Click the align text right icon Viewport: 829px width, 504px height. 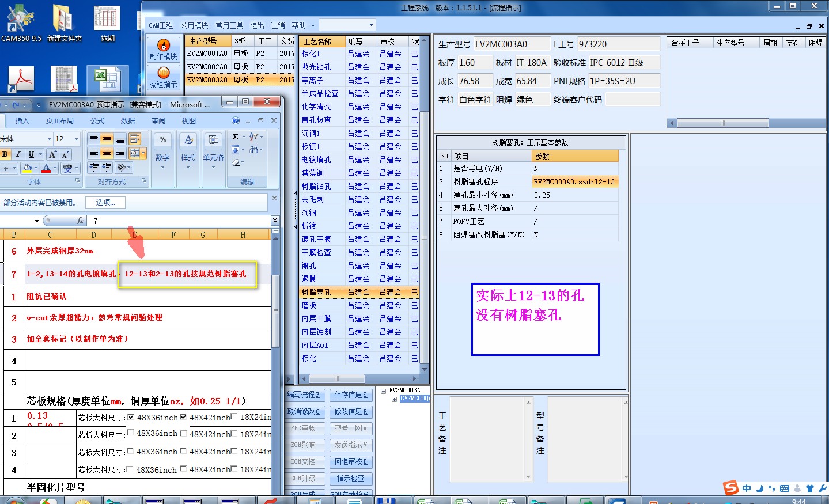[x=120, y=153]
